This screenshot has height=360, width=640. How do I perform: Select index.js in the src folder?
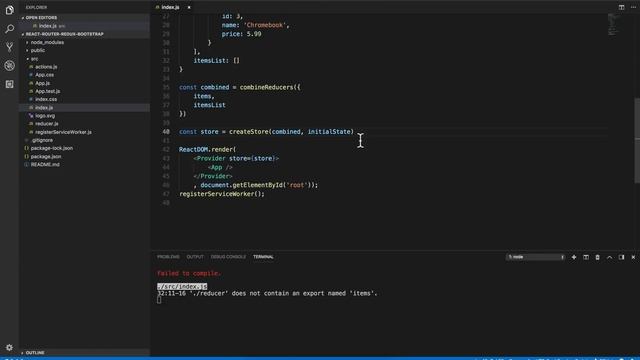click(x=44, y=107)
